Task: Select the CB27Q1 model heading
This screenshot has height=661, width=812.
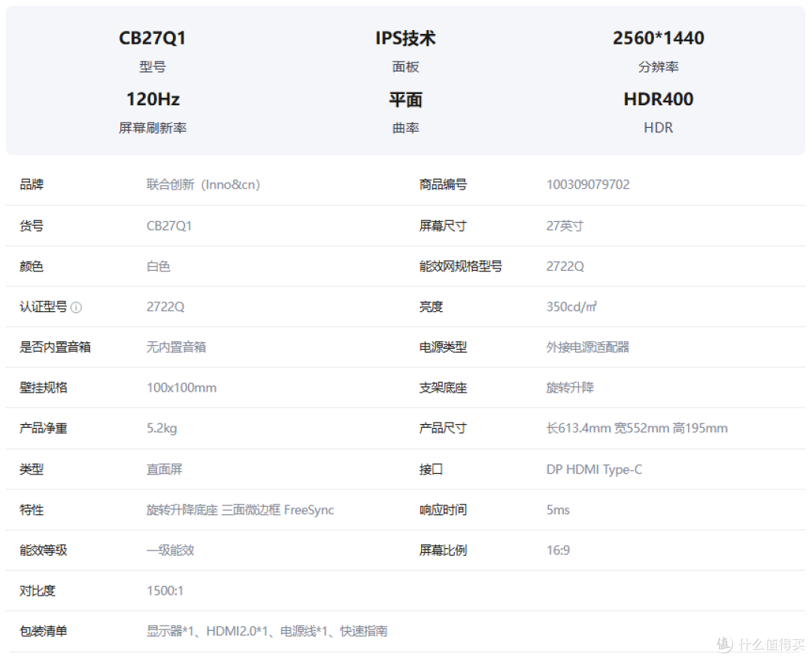Action: pyautogui.click(x=152, y=38)
